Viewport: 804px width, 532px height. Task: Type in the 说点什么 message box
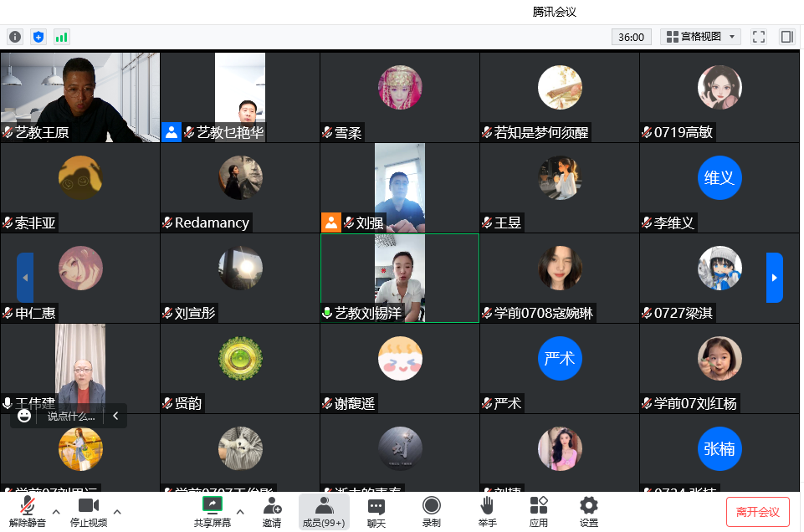pyautogui.click(x=71, y=416)
